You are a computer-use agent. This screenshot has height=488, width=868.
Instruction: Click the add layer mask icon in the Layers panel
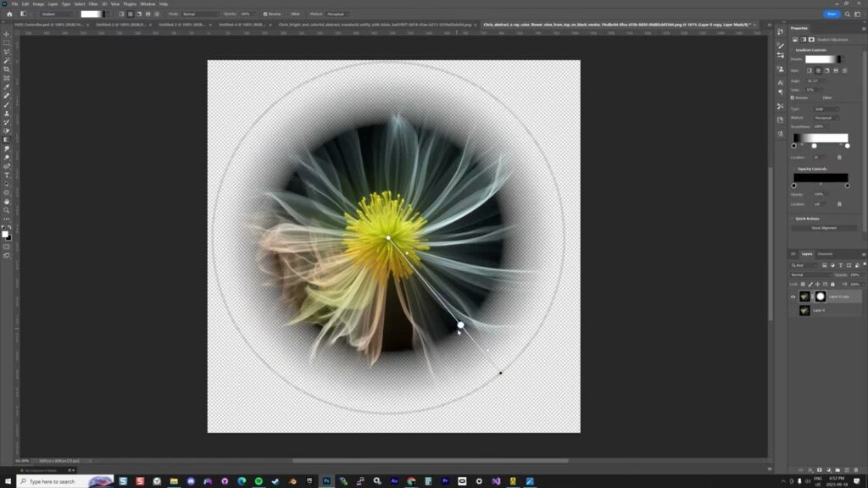tap(820, 469)
